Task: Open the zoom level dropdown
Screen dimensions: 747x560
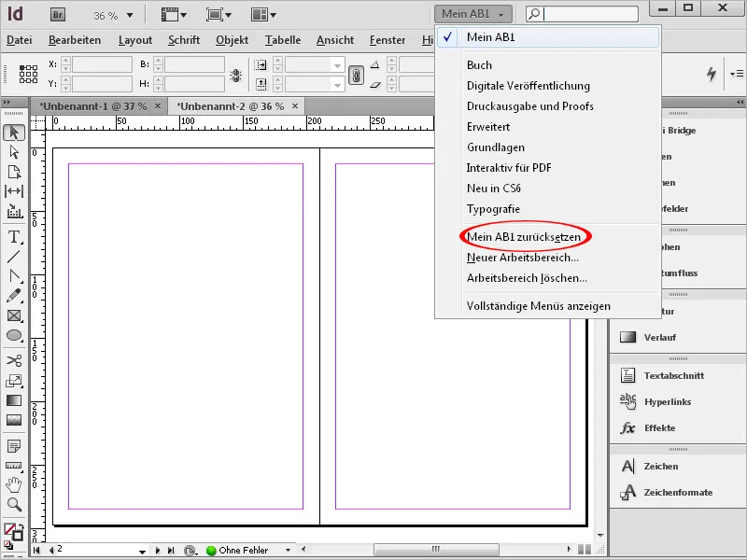Action: click(x=130, y=16)
